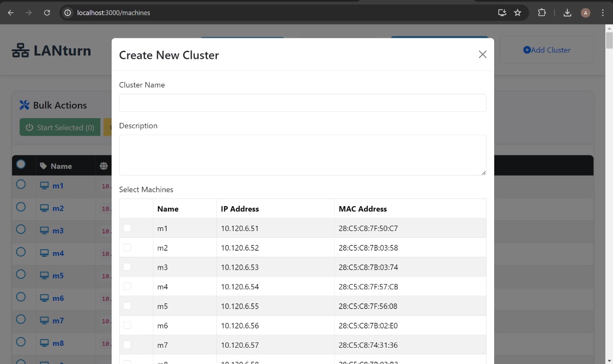
Task: Click the monitor icon beside m6
Action: [x=45, y=298]
